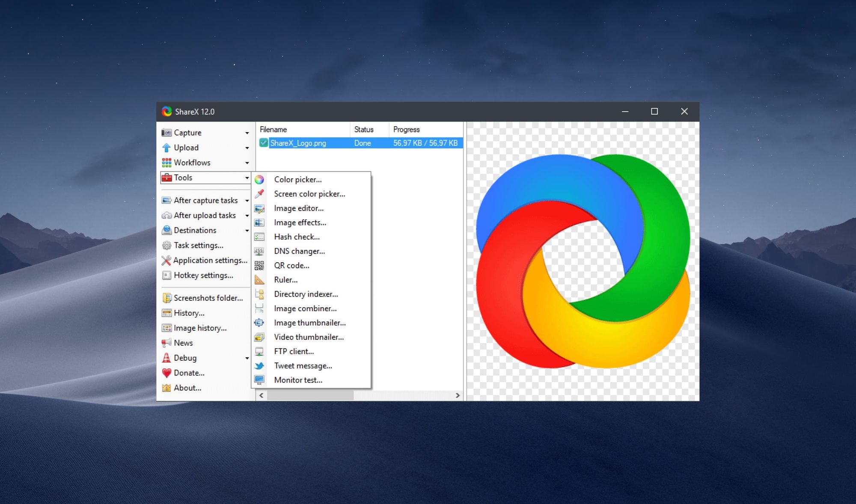Viewport: 856px width, 504px height.
Task: Collapse the Tools menu arrow
Action: (x=247, y=178)
